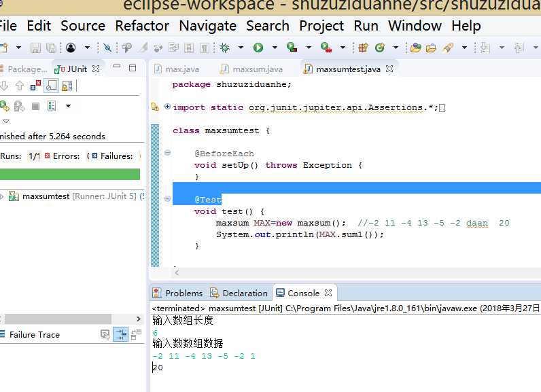Open the Debug configurations dropdown arrow

coord(241,48)
